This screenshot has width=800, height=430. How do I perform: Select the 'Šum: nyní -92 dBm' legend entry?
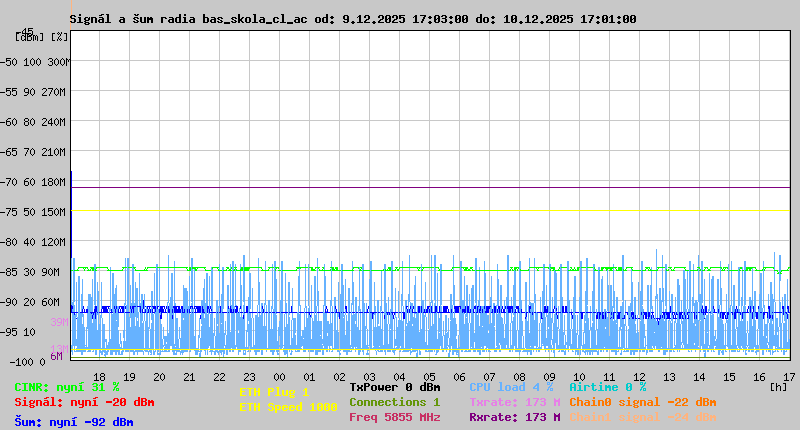74,422
